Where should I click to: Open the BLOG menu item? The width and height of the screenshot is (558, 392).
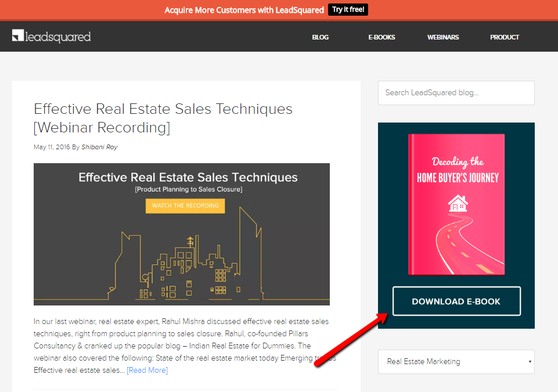(x=321, y=37)
